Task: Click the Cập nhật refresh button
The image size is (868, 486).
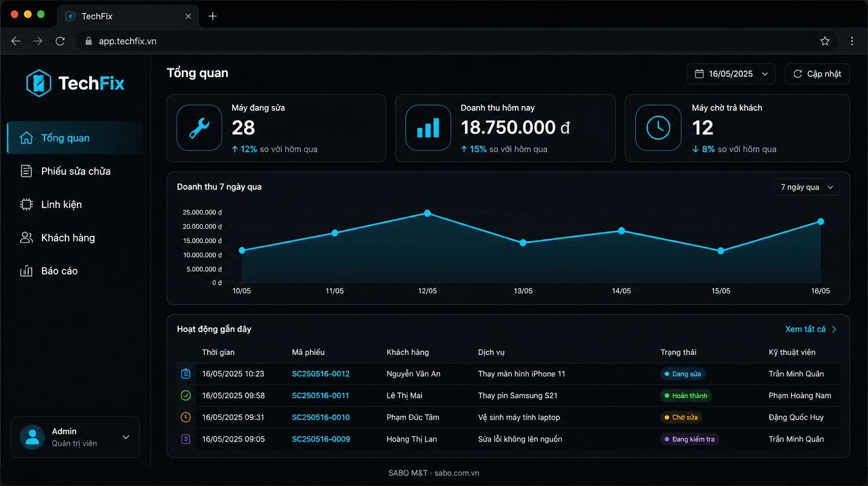Action: (x=817, y=74)
